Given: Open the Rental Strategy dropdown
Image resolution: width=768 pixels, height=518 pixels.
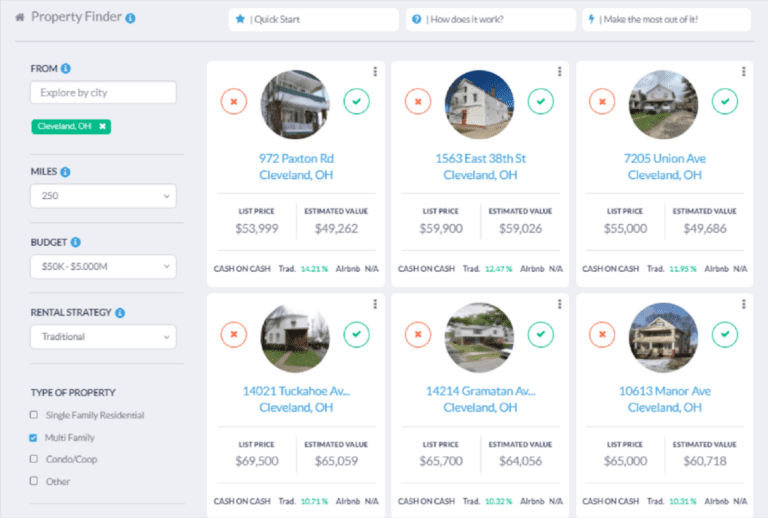Looking at the screenshot, I should coord(103,337).
